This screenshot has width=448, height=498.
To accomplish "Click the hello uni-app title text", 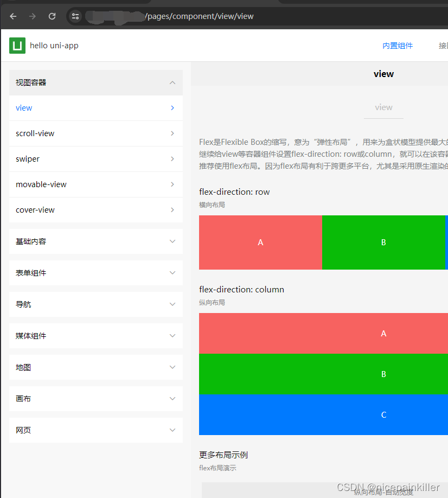I will [x=54, y=46].
